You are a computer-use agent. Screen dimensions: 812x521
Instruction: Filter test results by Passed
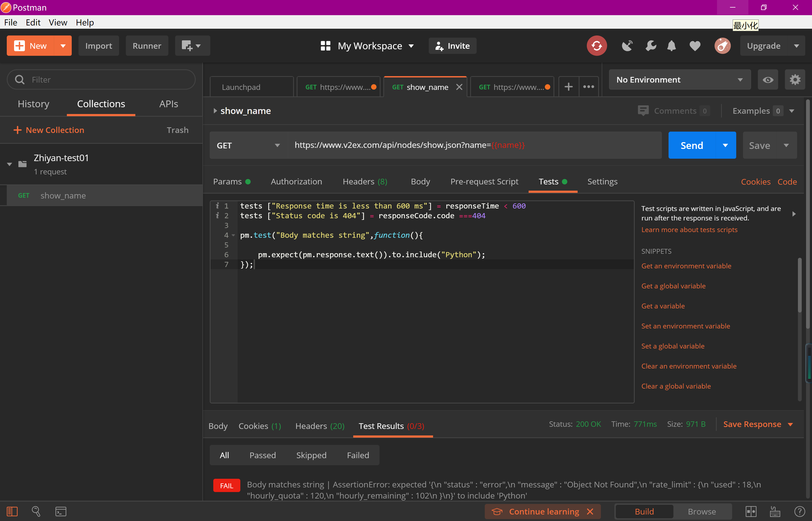(x=263, y=455)
